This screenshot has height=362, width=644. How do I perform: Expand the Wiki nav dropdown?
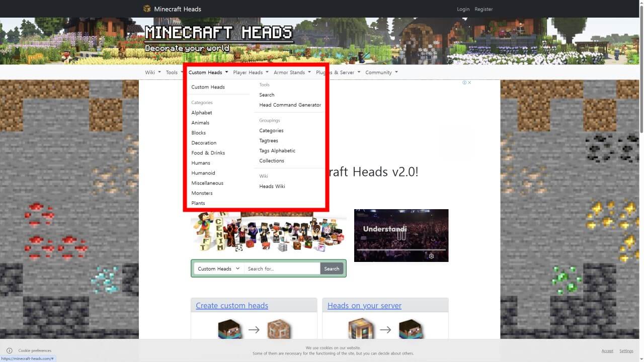(153, 72)
